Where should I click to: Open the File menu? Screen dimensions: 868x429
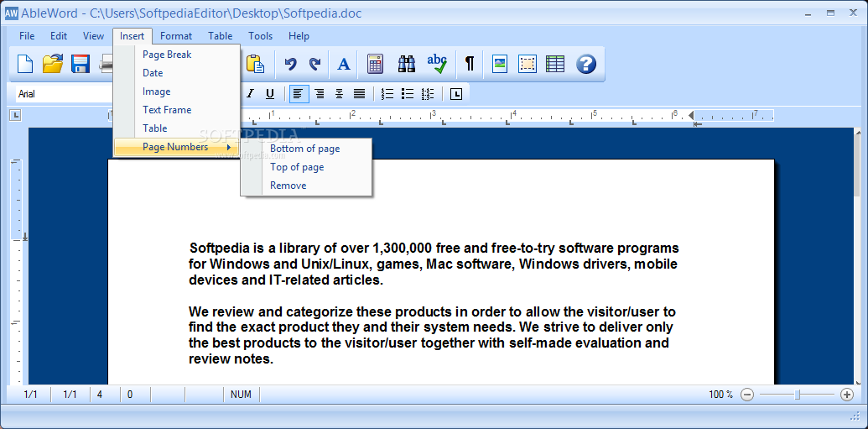pos(27,36)
